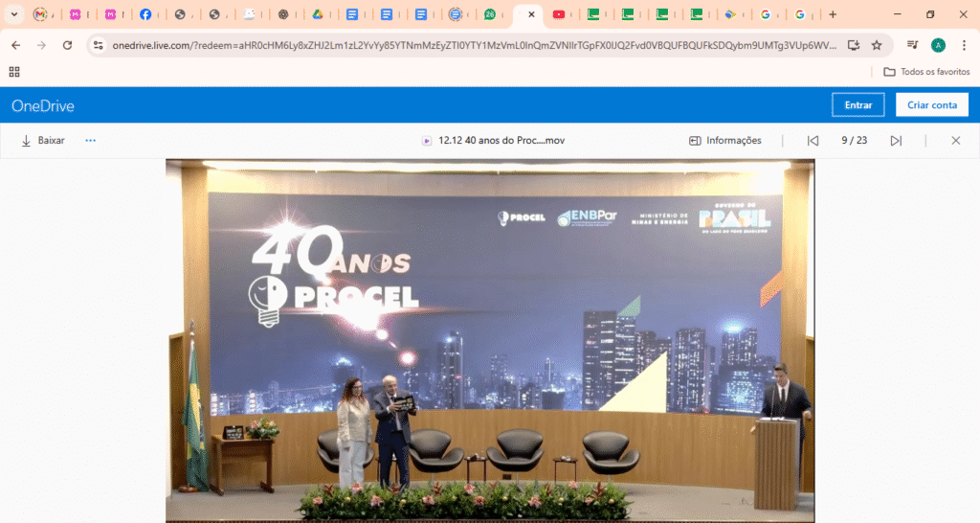Click the Baixar download button
This screenshot has width=980, height=523.
point(43,141)
